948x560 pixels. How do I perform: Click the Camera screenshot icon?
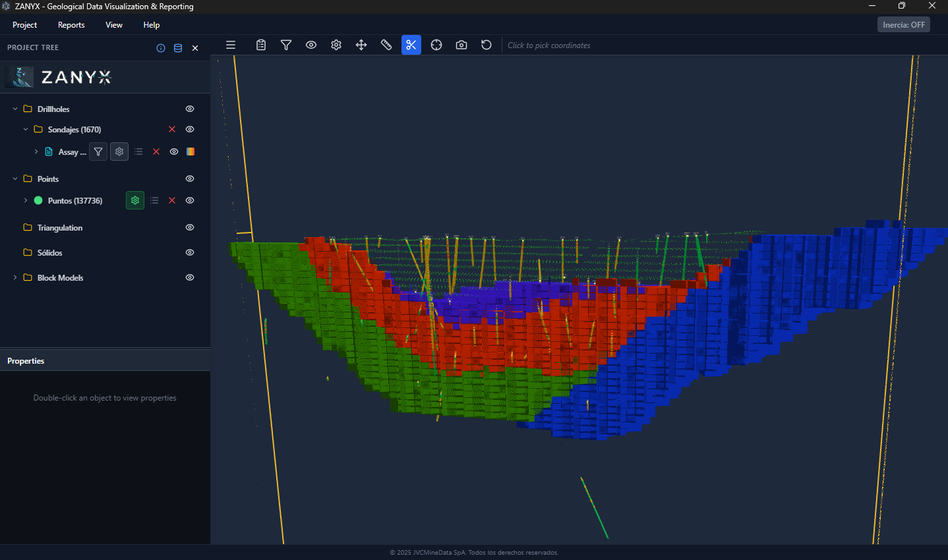click(x=461, y=45)
